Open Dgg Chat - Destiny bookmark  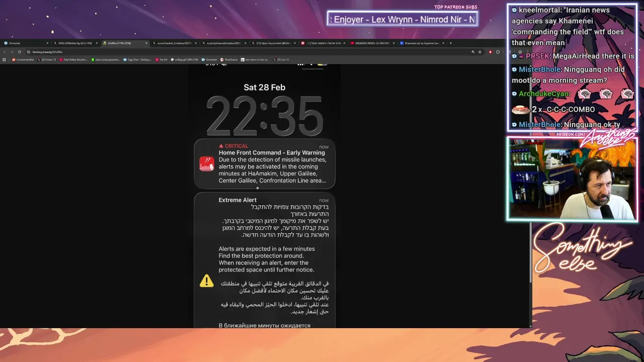[137, 59]
